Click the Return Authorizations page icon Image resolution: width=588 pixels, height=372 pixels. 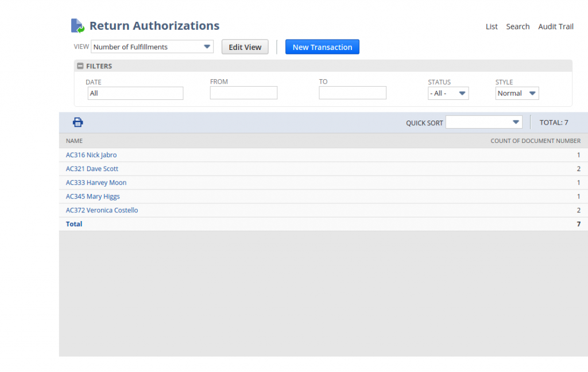coord(77,25)
